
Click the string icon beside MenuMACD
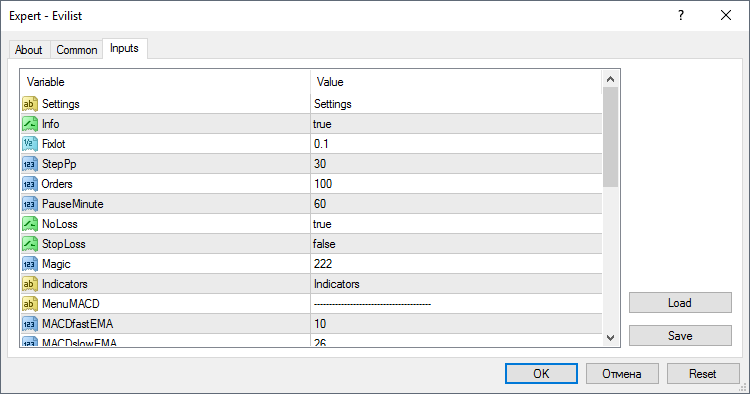tap(30, 304)
